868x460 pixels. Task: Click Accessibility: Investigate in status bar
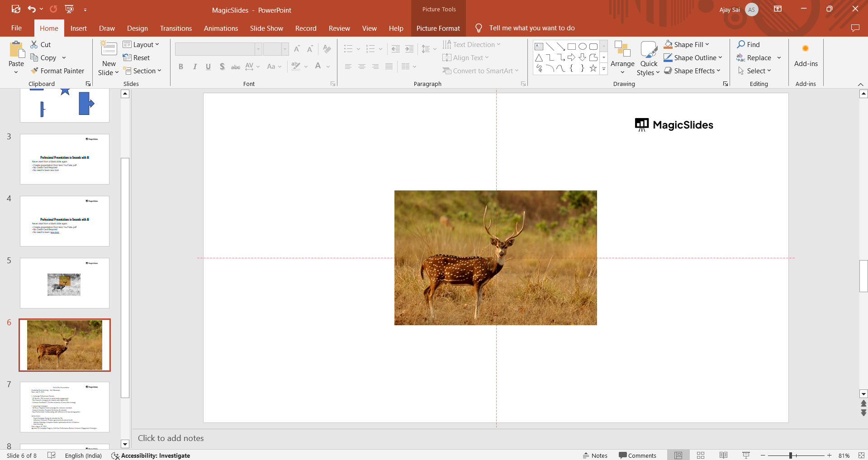click(x=151, y=455)
